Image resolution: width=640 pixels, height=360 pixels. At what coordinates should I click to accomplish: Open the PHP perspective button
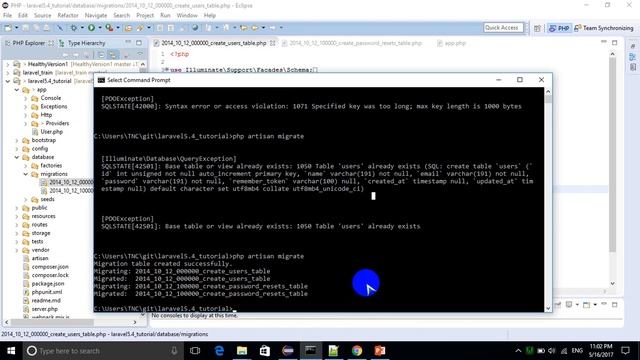click(559, 28)
